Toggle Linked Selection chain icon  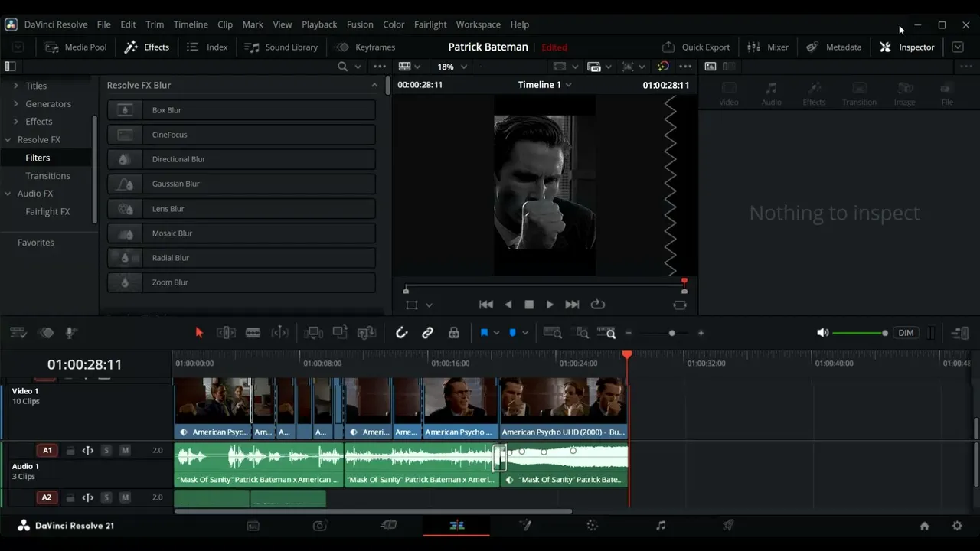click(x=427, y=333)
